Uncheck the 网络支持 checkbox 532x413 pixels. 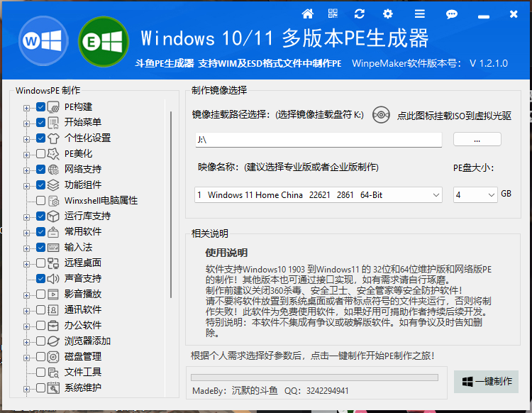[40, 170]
